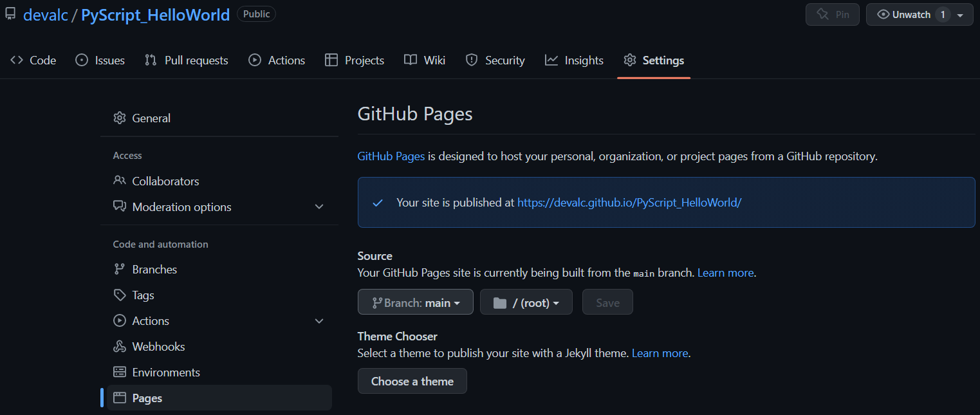Open the / (root) folder dropdown
Image resolution: width=980 pixels, height=415 pixels.
526,302
